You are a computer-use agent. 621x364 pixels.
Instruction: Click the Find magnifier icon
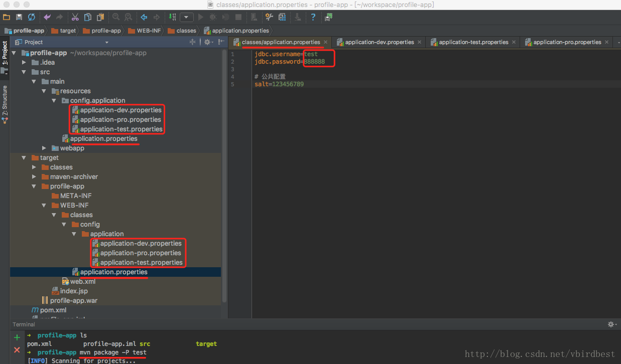(x=116, y=17)
